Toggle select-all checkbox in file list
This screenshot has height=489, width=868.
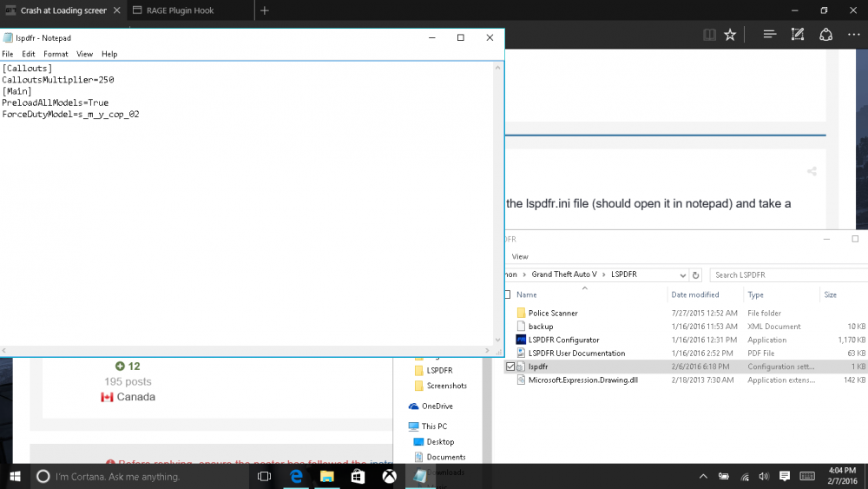point(507,294)
